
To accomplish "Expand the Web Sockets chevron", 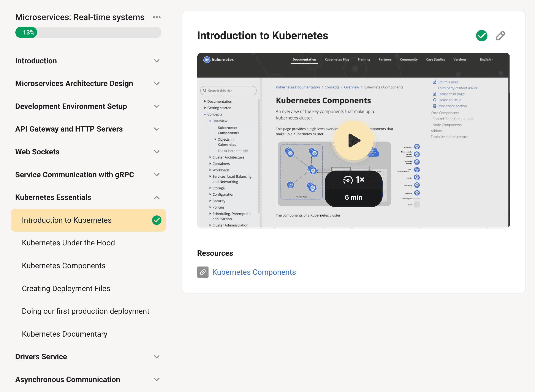I will click(157, 152).
